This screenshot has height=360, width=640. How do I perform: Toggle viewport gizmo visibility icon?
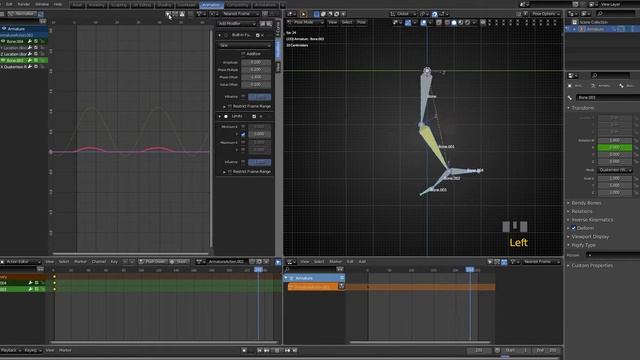coord(408,22)
